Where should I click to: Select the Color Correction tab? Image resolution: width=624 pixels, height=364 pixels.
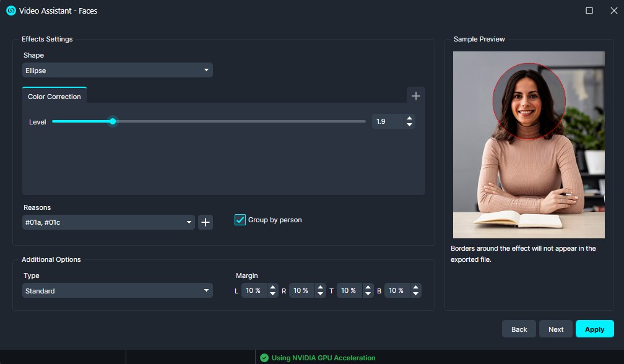(54, 97)
